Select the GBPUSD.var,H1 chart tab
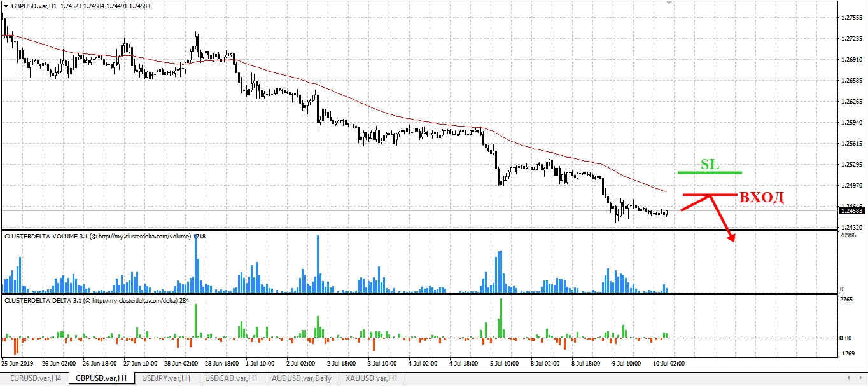 coord(102,378)
